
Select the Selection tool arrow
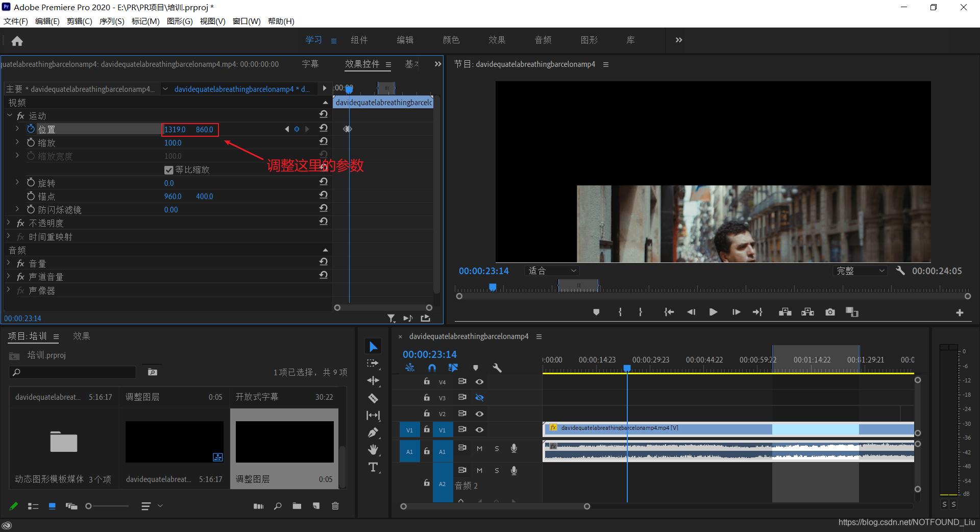click(373, 347)
